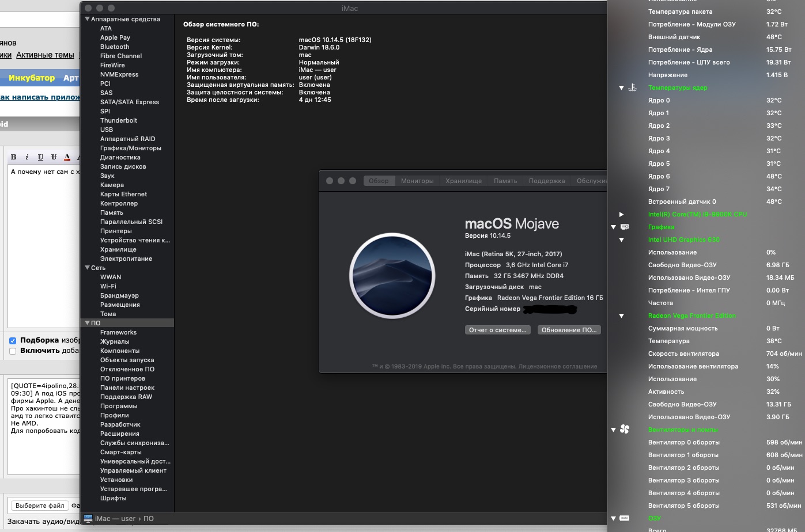Collapse the Radeon Vega Frontier Edition group
This screenshot has height=532, width=805.
pyautogui.click(x=621, y=316)
